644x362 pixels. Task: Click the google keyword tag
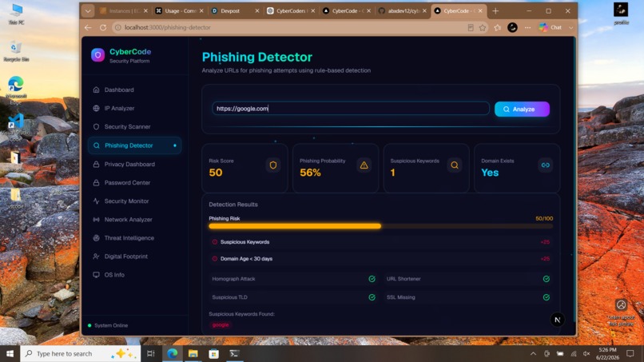221,324
